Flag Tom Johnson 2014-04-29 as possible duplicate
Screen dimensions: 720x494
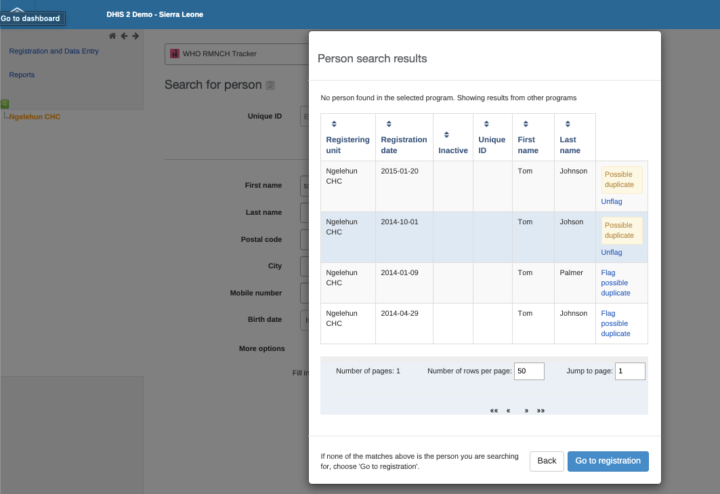pyautogui.click(x=615, y=323)
